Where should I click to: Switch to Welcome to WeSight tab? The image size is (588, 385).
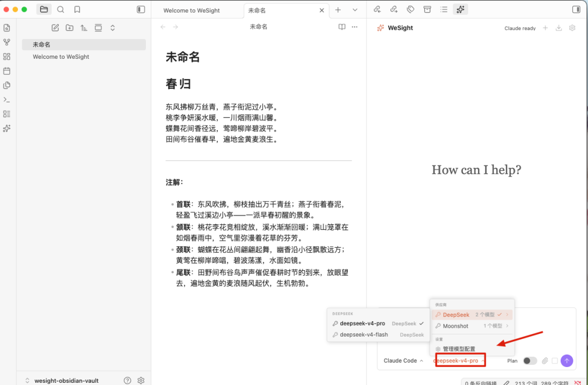tap(192, 10)
